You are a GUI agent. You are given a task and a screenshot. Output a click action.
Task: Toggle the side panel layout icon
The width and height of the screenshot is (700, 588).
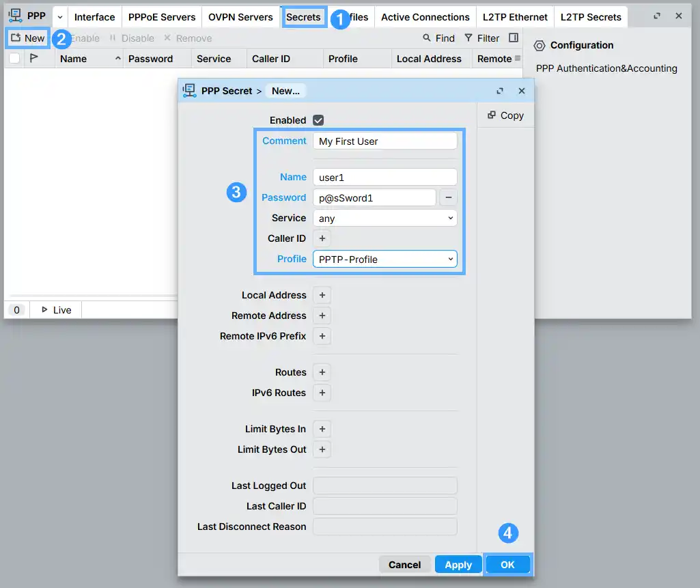click(514, 38)
